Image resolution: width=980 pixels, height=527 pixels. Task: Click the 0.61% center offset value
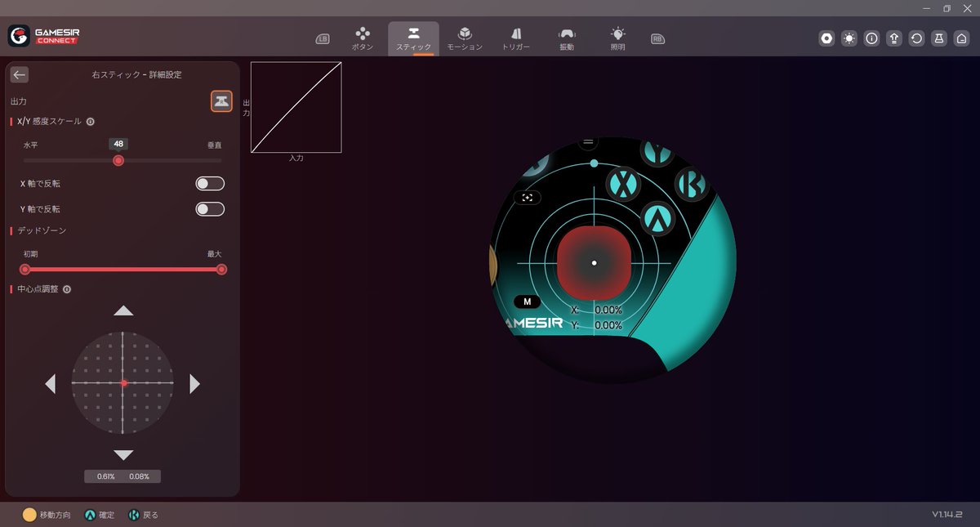point(106,476)
